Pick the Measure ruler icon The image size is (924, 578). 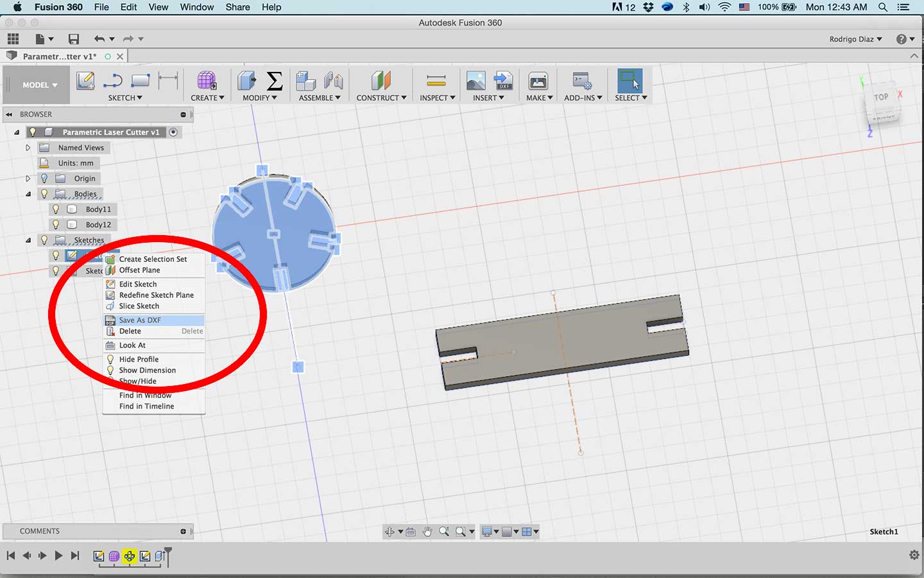(x=436, y=81)
